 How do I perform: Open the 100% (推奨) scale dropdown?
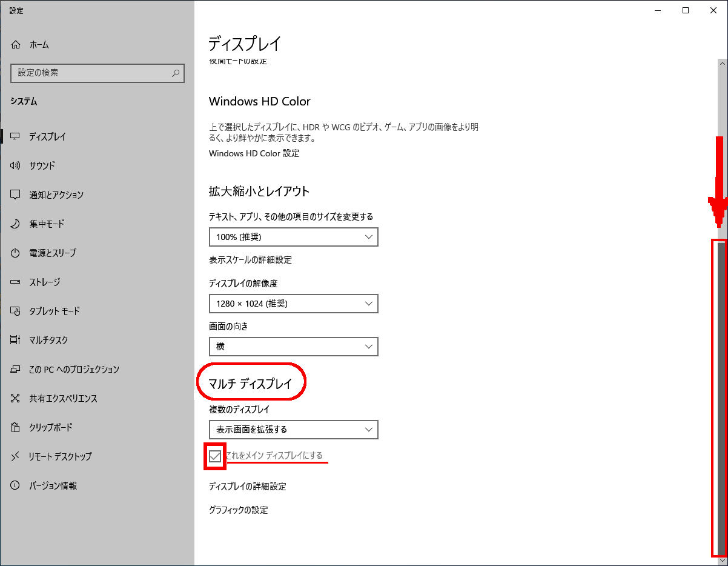pyautogui.click(x=293, y=237)
